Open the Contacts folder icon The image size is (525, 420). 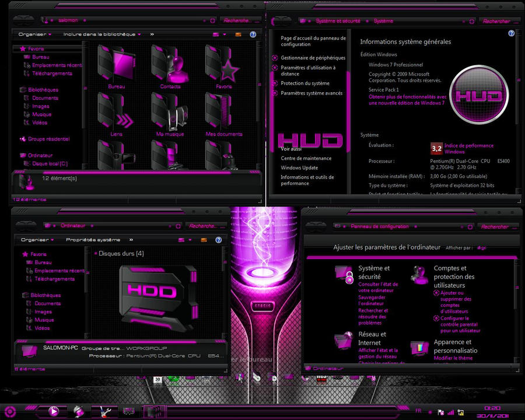170,64
